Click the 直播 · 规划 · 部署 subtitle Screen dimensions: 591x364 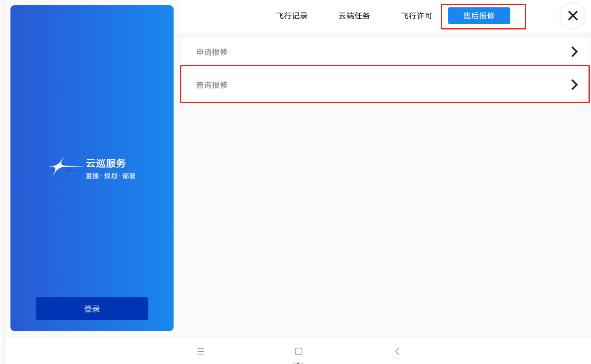111,176
